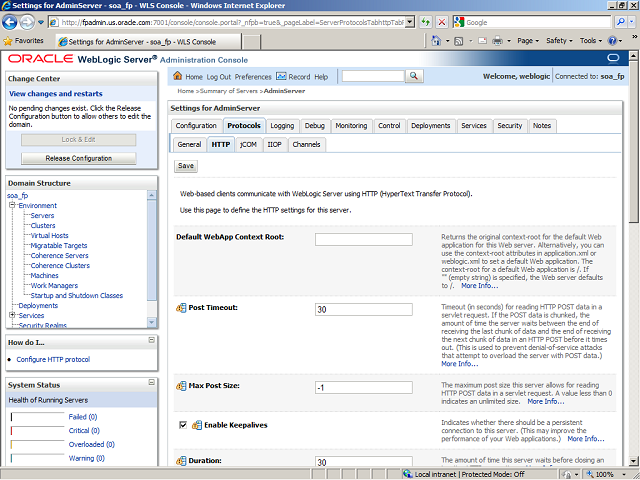Click the Post Timeout input field
640x480 pixels.
click(x=363, y=308)
